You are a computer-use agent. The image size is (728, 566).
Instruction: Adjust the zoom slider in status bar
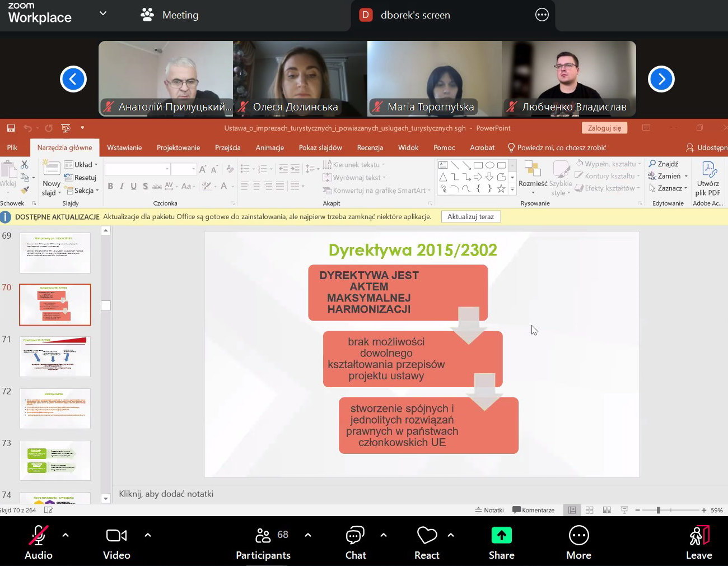pos(659,510)
